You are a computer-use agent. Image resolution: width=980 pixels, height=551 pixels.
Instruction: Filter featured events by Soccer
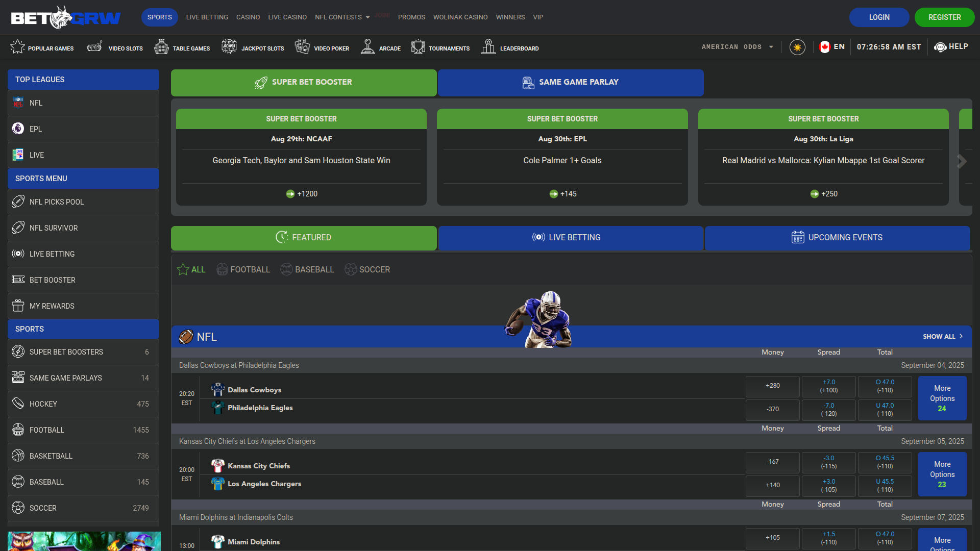click(x=367, y=269)
